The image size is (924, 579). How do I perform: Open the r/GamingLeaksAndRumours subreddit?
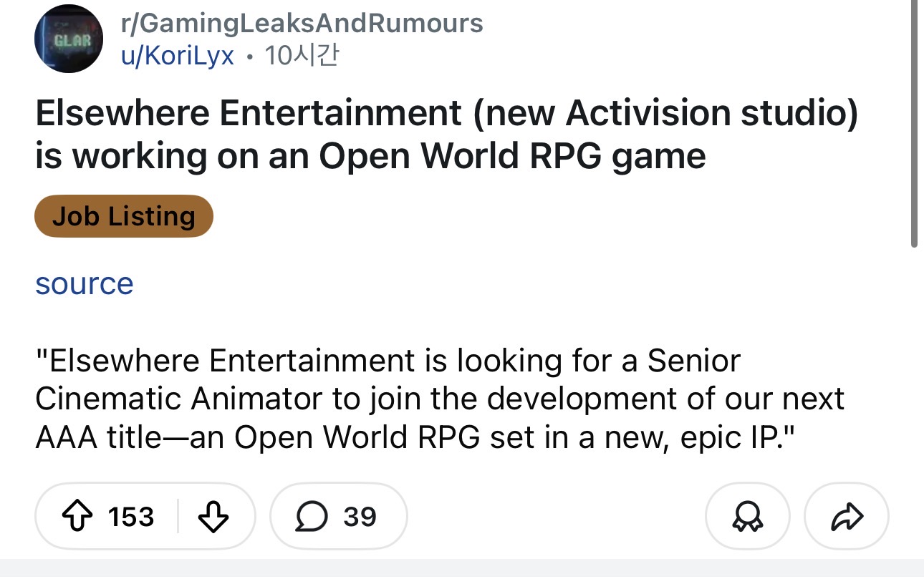click(x=302, y=24)
